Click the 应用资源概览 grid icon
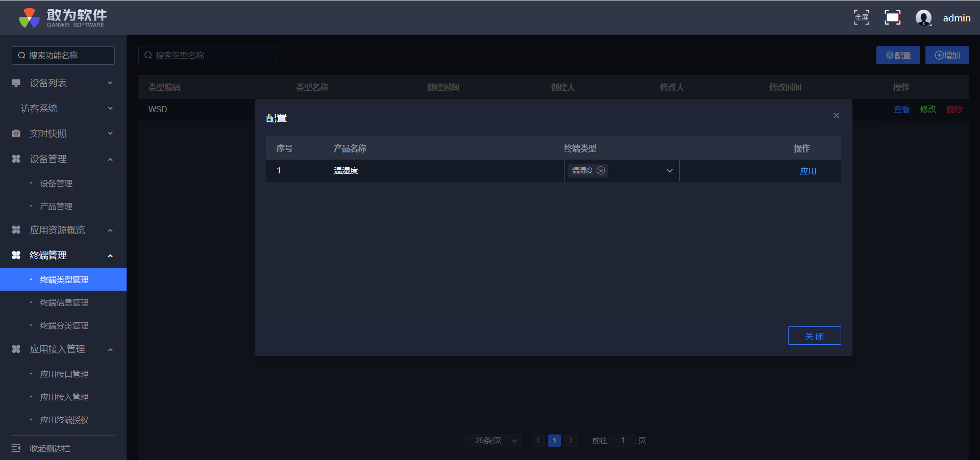The height and width of the screenshot is (460, 980). coord(16,230)
